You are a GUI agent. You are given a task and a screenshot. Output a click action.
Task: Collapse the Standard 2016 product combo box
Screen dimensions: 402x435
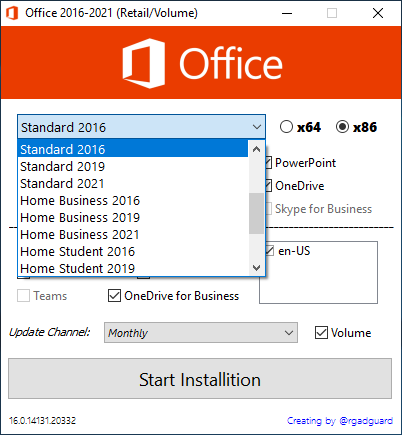point(141,127)
